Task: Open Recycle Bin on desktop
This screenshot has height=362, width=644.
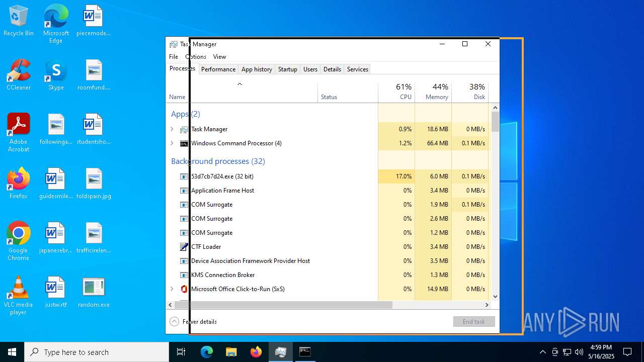Action: pos(19,21)
